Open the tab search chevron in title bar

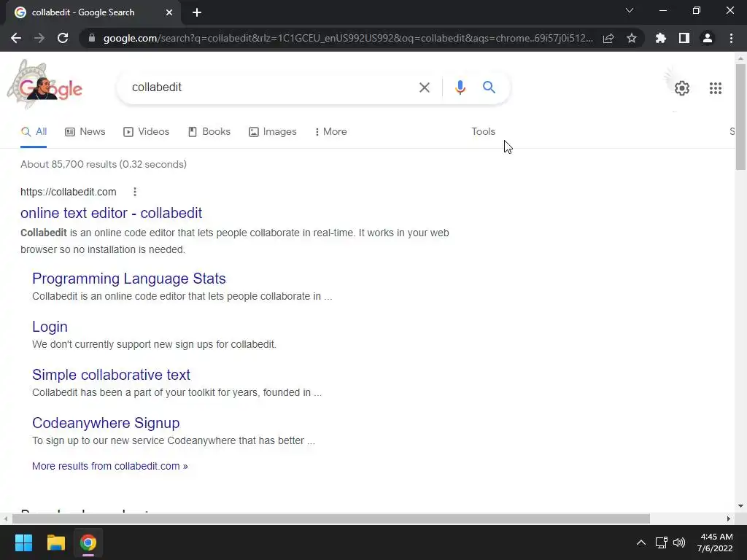pos(630,10)
